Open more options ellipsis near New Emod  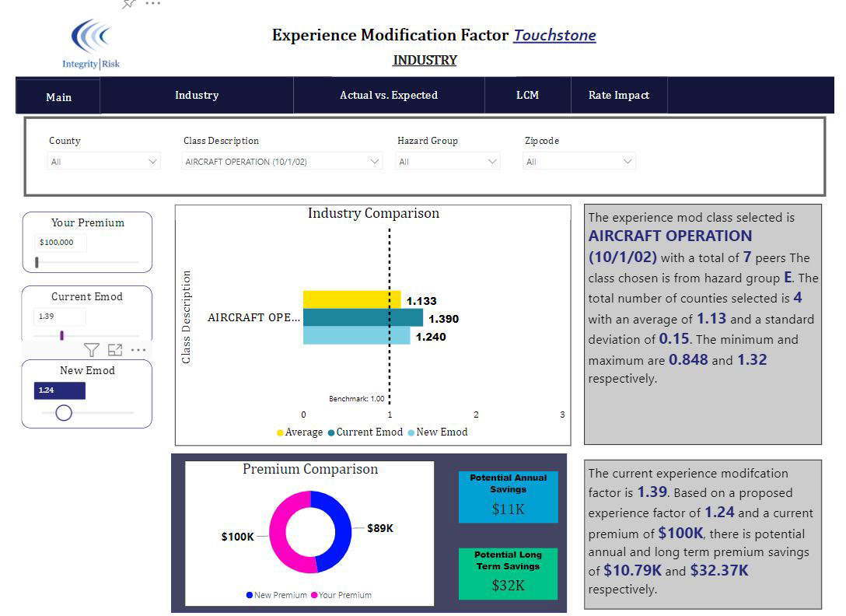coord(138,350)
